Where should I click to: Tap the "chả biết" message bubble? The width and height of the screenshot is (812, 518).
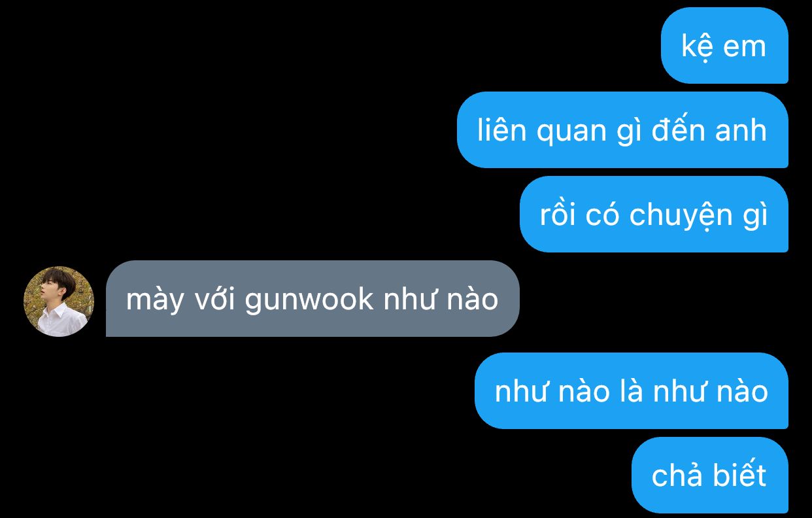pyautogui.click(x=710, y=475)
